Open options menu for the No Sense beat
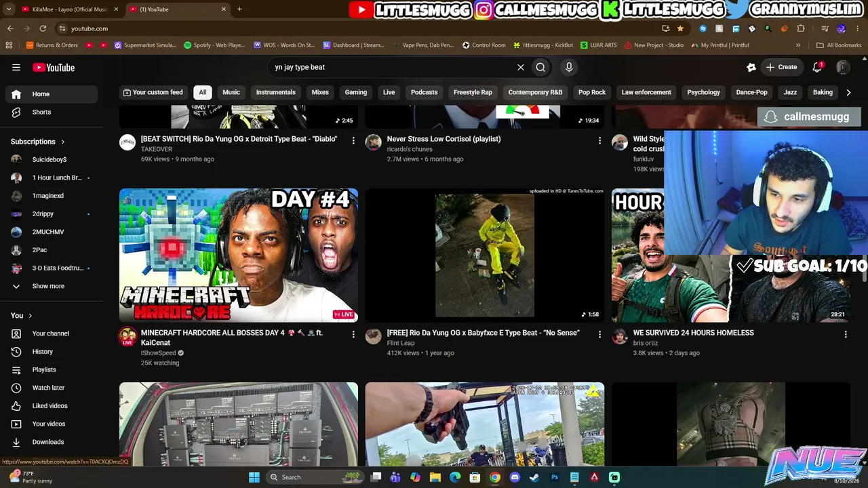The width and height of the screenshot is (868, 488). click(x=599, y=334)
